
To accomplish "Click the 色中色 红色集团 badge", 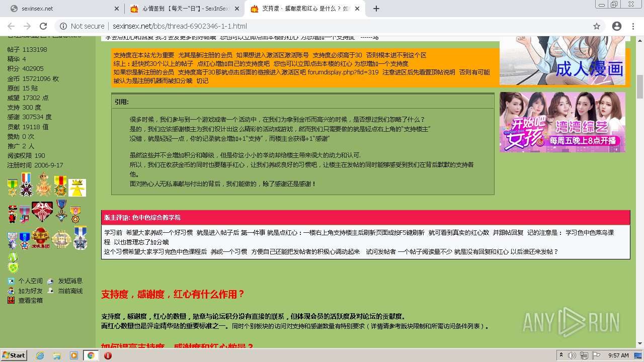I will pos(41,238).
